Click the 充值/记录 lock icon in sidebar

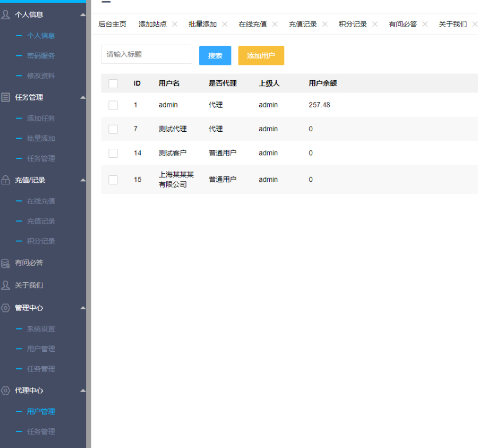[6, 180]
